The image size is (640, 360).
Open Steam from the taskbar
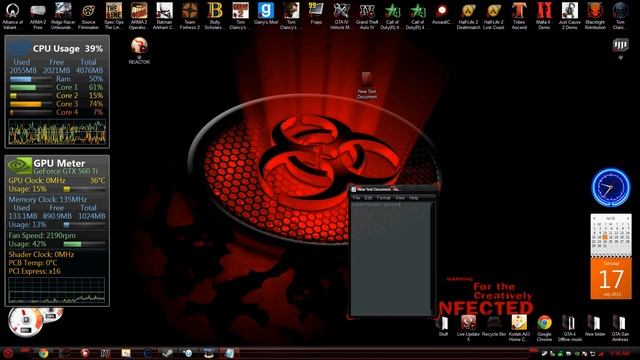pos(167,353)
